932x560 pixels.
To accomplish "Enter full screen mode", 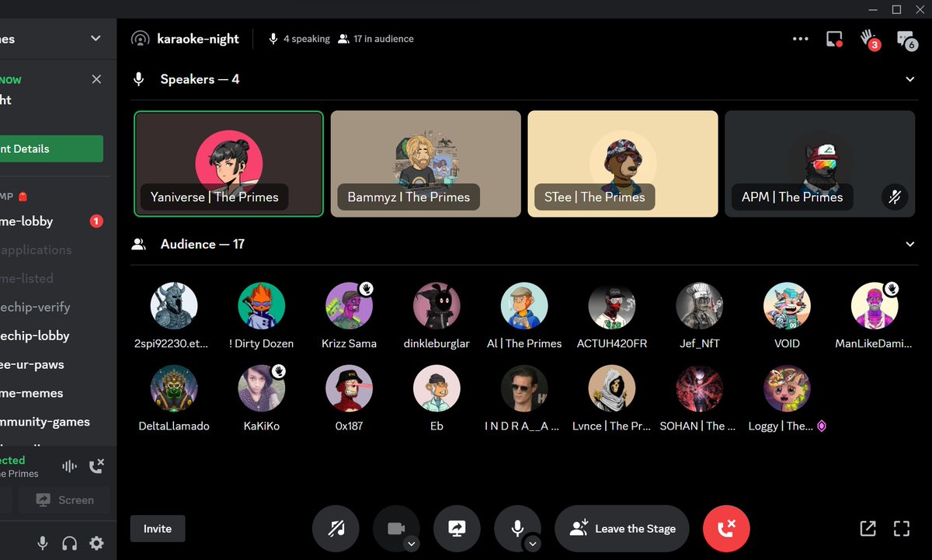I will (x=902, y=528).
